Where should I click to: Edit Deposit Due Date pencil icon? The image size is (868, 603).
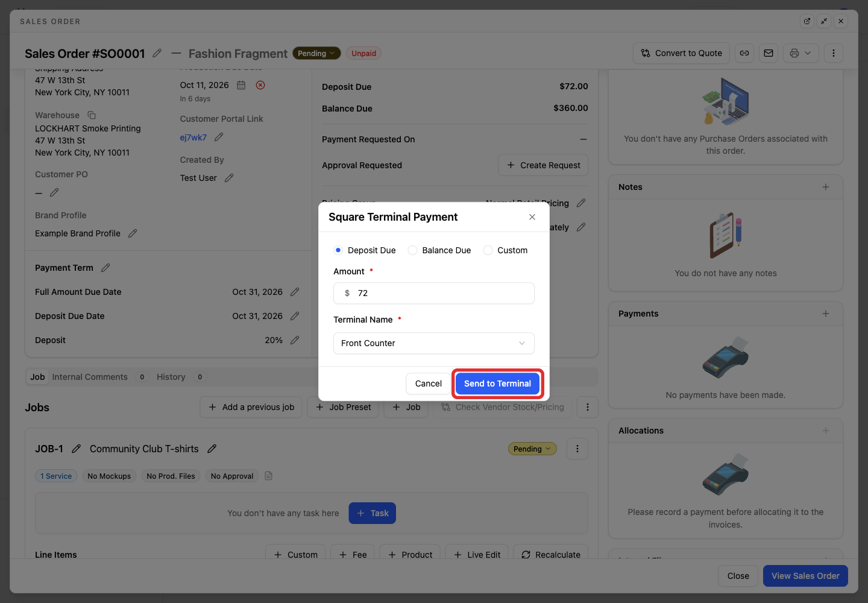(295, 316)
